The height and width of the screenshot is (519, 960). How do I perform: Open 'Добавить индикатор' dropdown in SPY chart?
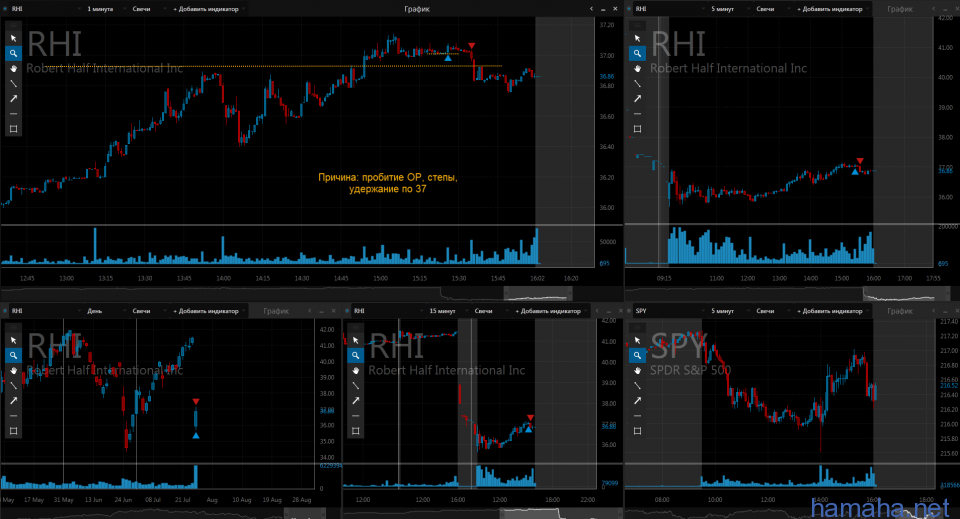tap(833, 311)
